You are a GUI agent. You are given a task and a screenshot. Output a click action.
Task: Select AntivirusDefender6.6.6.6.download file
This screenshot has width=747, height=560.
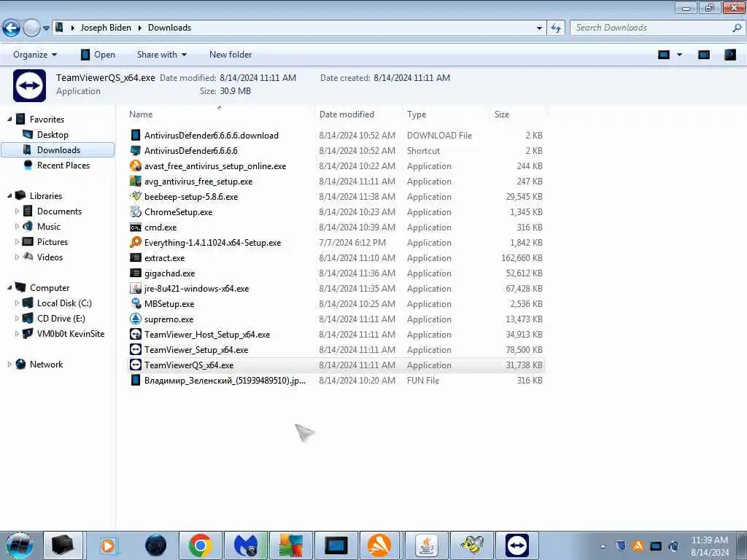click(x=212, y=135)
